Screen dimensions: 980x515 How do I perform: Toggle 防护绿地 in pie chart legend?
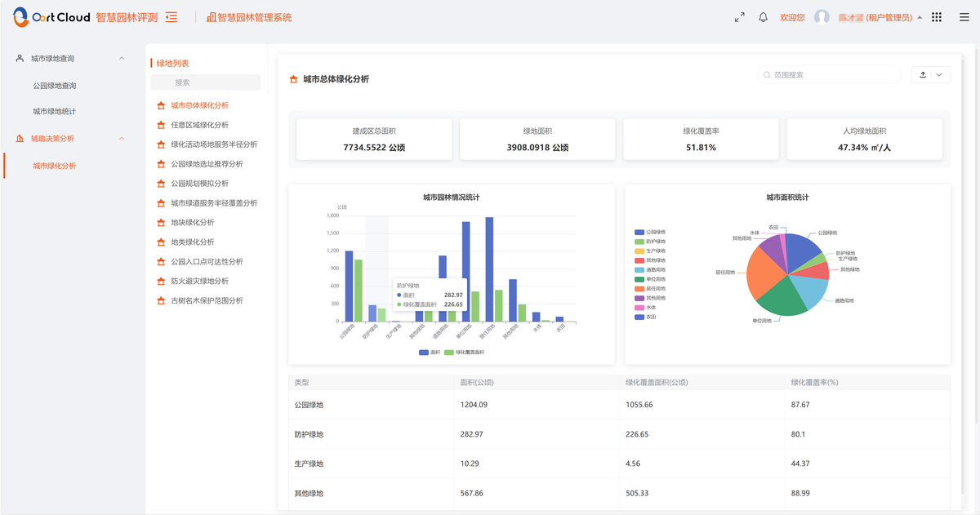[650, 242]
